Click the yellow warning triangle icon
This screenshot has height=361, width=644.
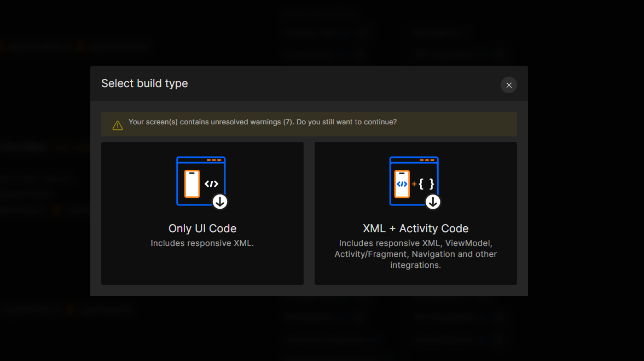point(118,125)
